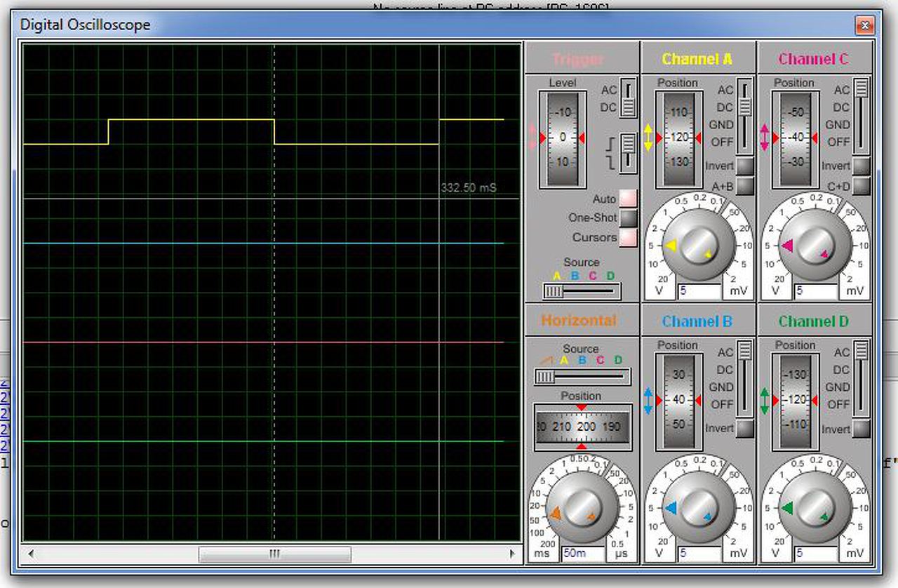
Task: Click the Trigger edge polarity slider
Action: coord(628,153)
